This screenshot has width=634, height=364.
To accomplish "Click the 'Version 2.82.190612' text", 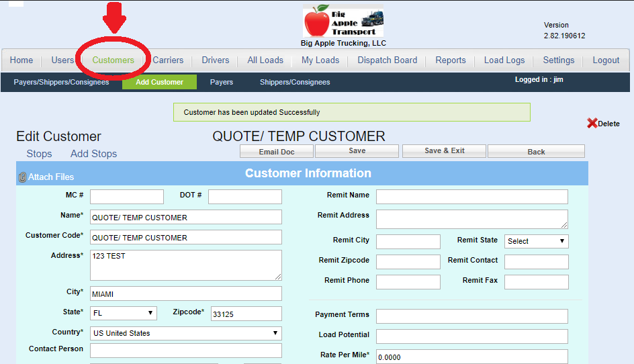I will [x=564, y=30].
